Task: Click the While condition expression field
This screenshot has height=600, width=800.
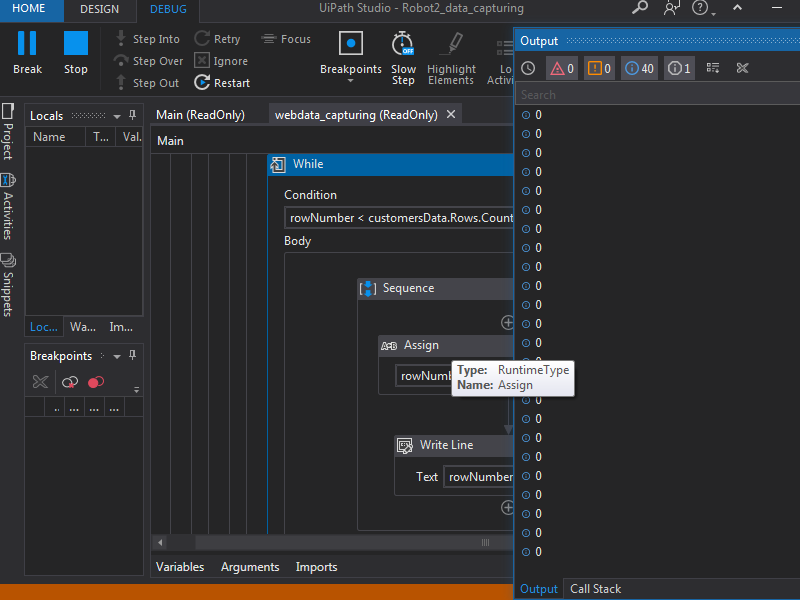Action: click(398, 218)
